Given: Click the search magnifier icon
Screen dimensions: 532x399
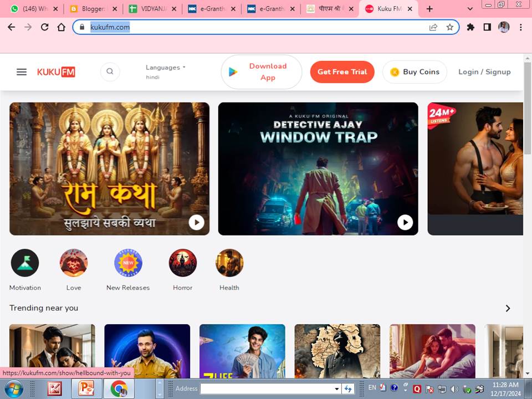Looking at the screenshot, I should coord(110,71).
